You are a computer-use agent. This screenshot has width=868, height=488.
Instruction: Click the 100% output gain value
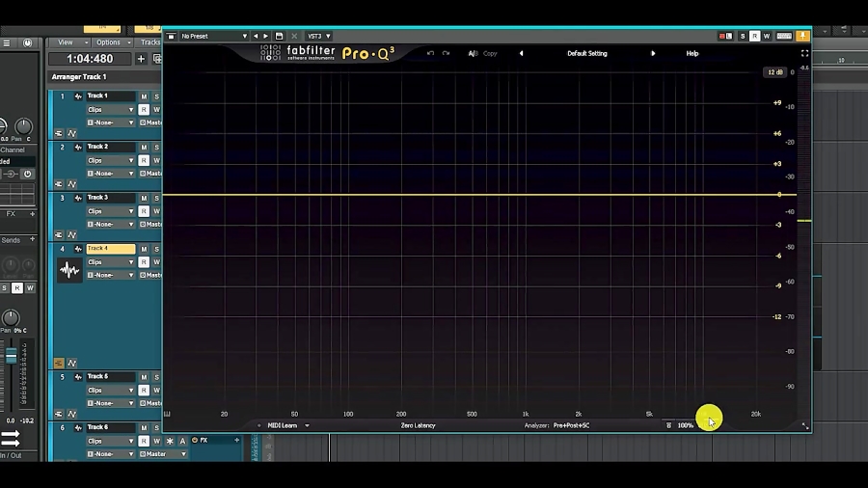click(x=686, y=425)
